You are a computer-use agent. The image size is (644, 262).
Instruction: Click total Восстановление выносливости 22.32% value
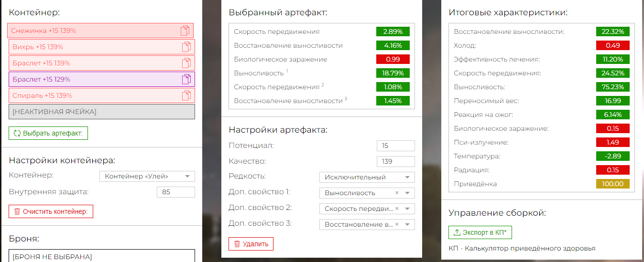point(613,31)
